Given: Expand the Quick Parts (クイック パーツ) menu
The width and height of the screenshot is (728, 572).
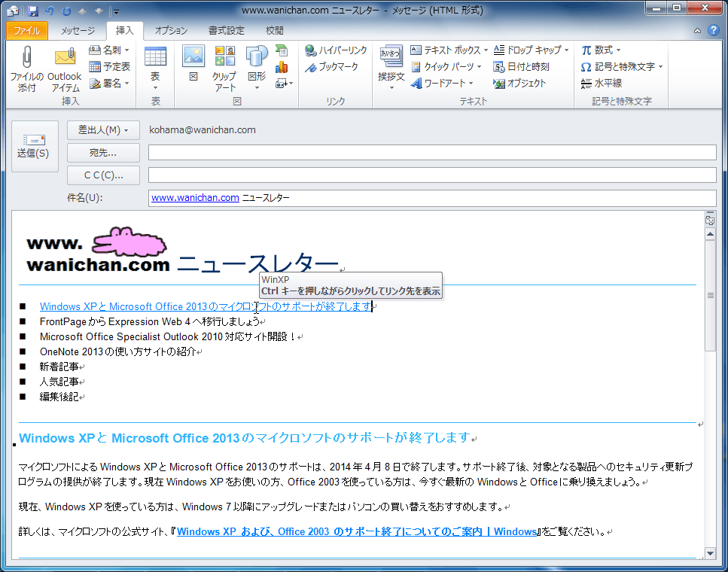Looking at the screenshot, I should (446, 67).
